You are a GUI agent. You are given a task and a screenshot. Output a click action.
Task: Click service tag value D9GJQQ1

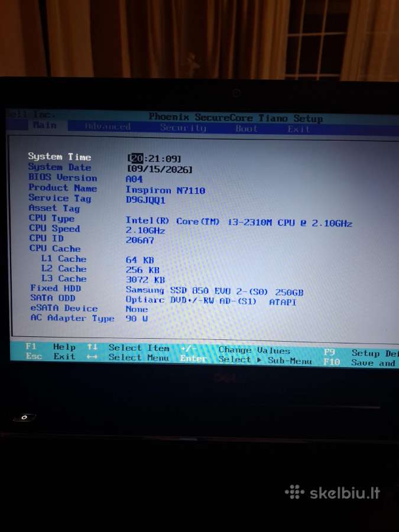[145, 200]
